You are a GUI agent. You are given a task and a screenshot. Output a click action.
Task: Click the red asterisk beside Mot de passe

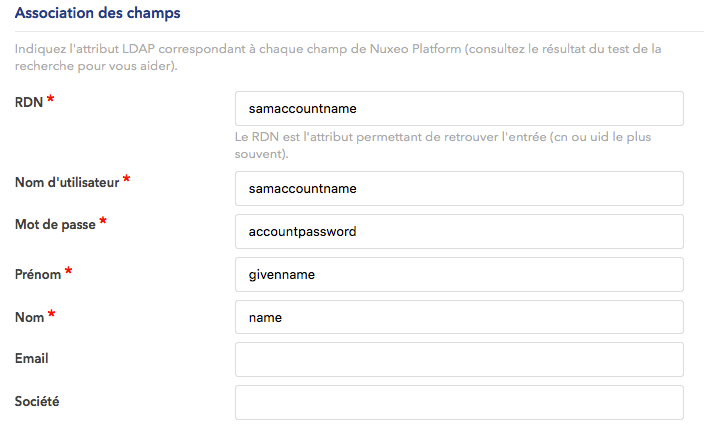tap(103, 222)
